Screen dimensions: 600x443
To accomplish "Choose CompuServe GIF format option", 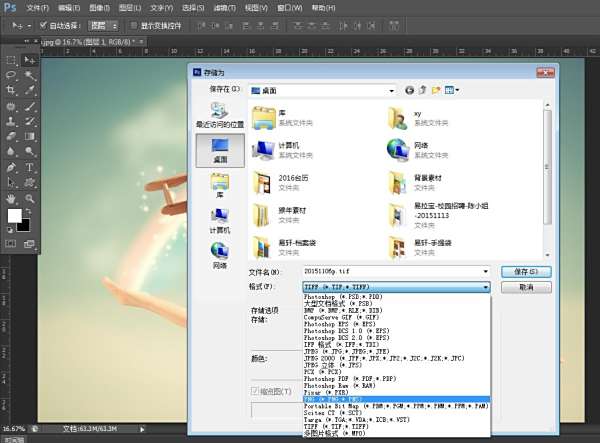I will (396, 317).
